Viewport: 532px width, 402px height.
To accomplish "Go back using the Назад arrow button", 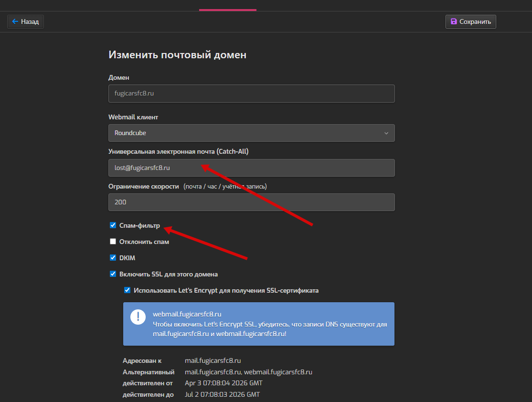I will [x=25, y=21].
